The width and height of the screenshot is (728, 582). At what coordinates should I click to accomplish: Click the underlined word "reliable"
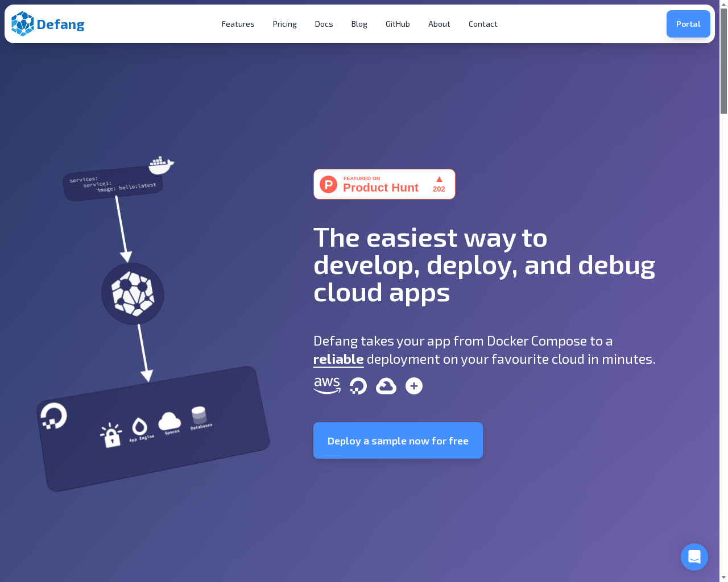(x=338, y=359)
